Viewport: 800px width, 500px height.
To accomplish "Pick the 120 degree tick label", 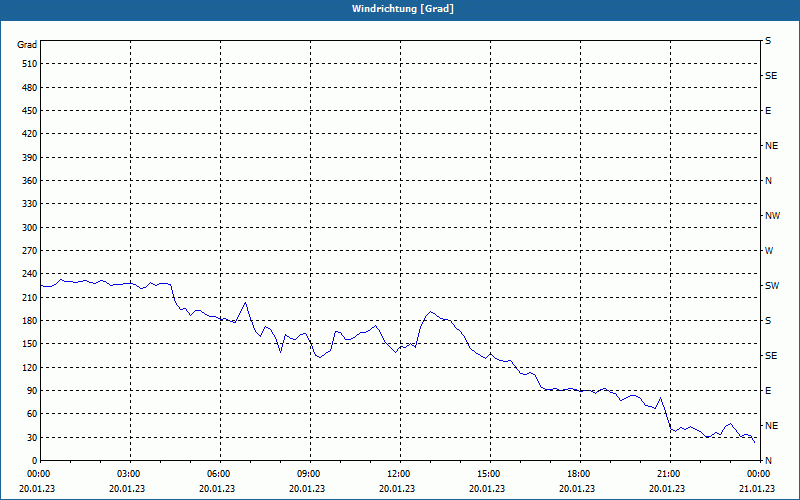I will (30, 367).
